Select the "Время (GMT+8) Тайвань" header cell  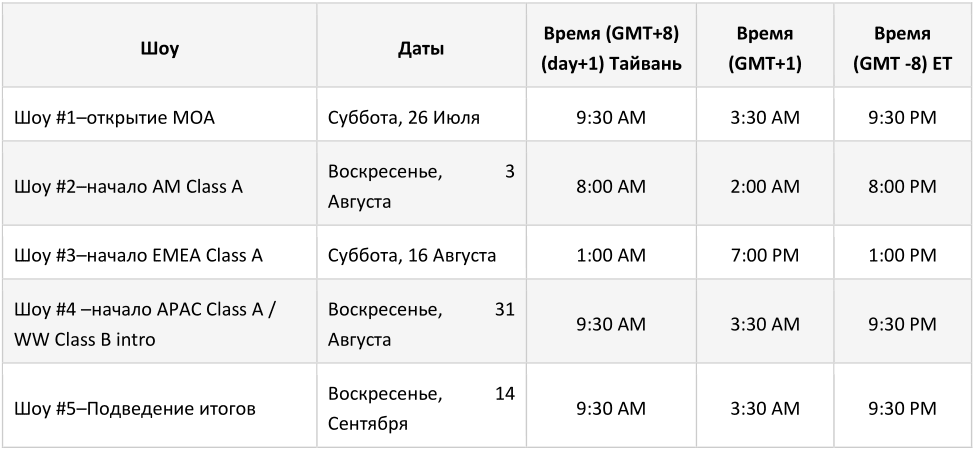(611, 49)
